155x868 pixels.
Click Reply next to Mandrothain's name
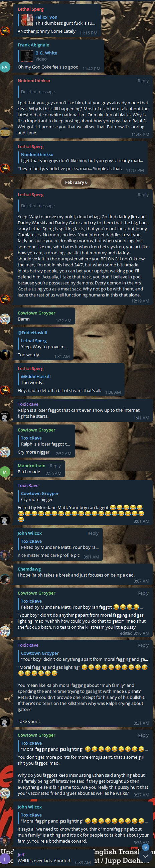tap(55, 466)
